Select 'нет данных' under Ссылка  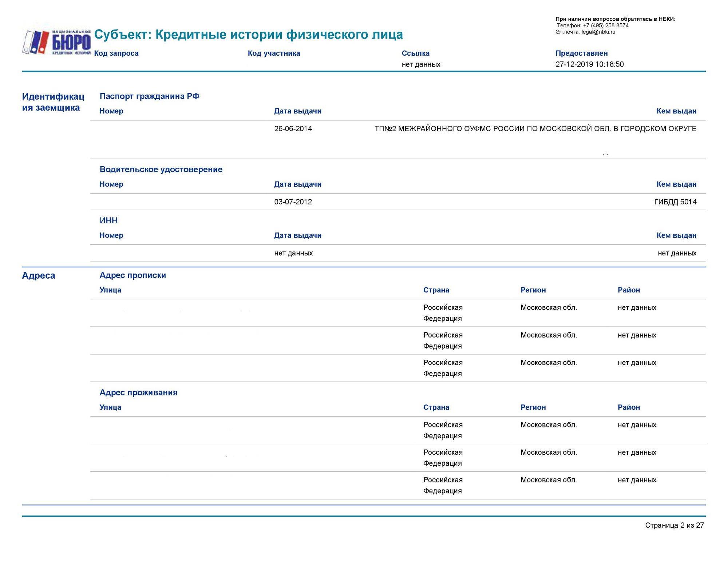(421, 64)
